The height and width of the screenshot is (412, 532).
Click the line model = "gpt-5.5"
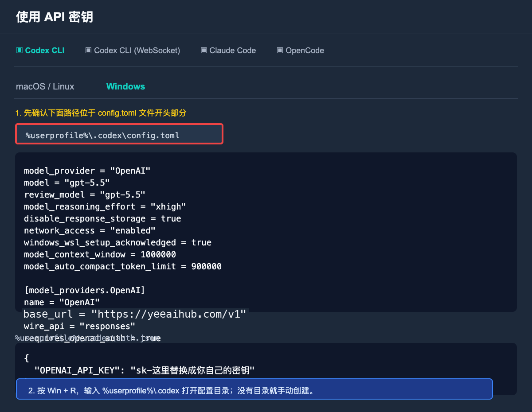tap(67, 183)
